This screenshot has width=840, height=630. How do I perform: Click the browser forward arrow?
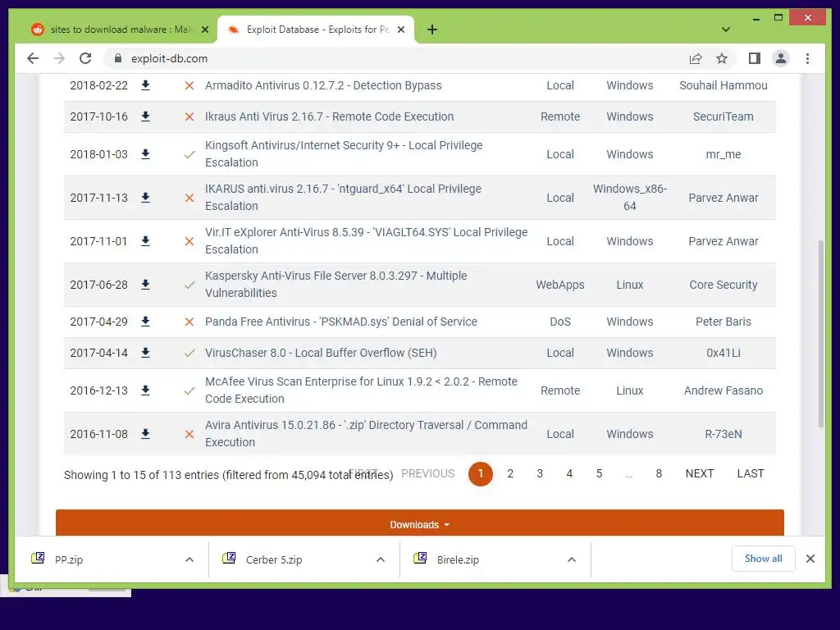click(59, 58)
